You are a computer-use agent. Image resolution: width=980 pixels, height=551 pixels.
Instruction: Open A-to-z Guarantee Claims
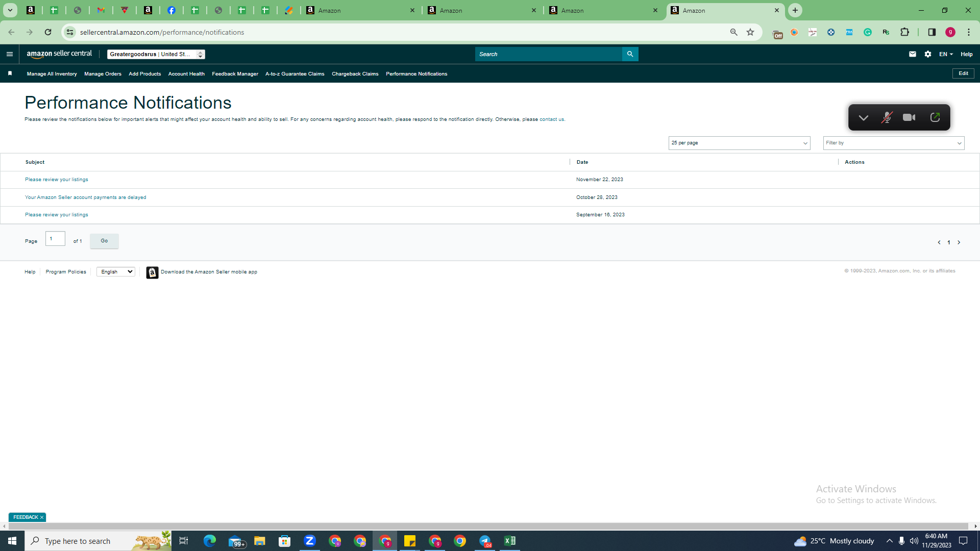tap(295, 74)
